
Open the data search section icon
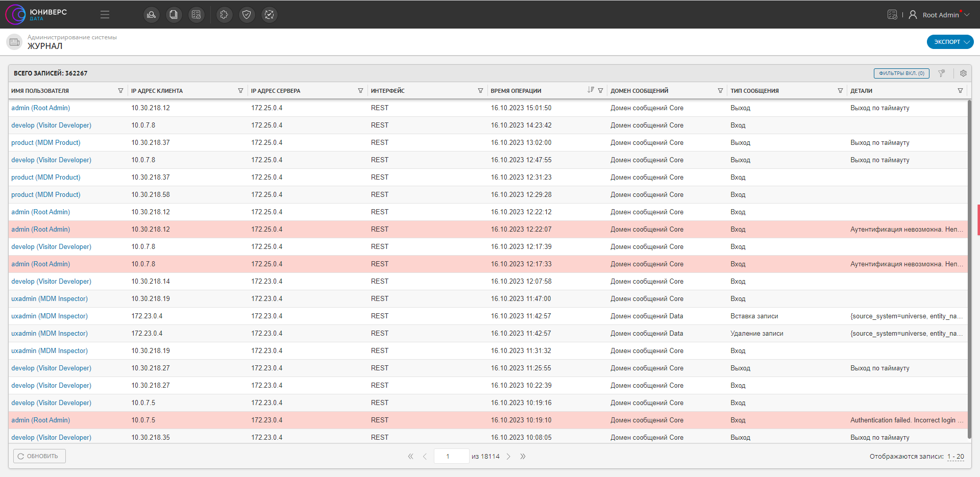click(x=151, y=15)
